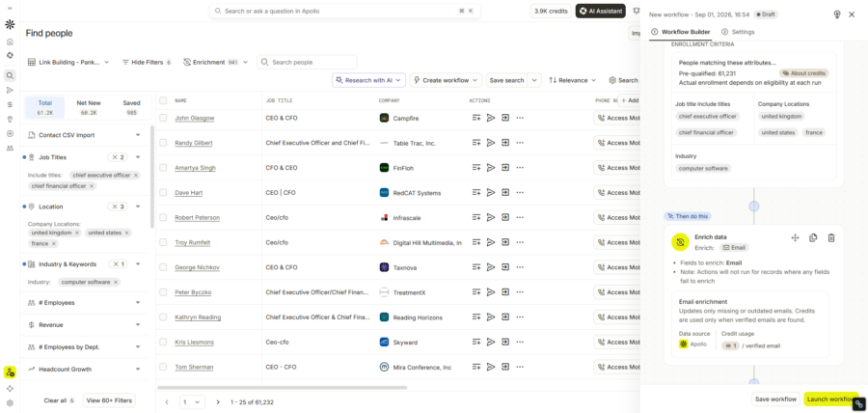Check the Dave Hart row
The image size is (868, 413).
163,193
